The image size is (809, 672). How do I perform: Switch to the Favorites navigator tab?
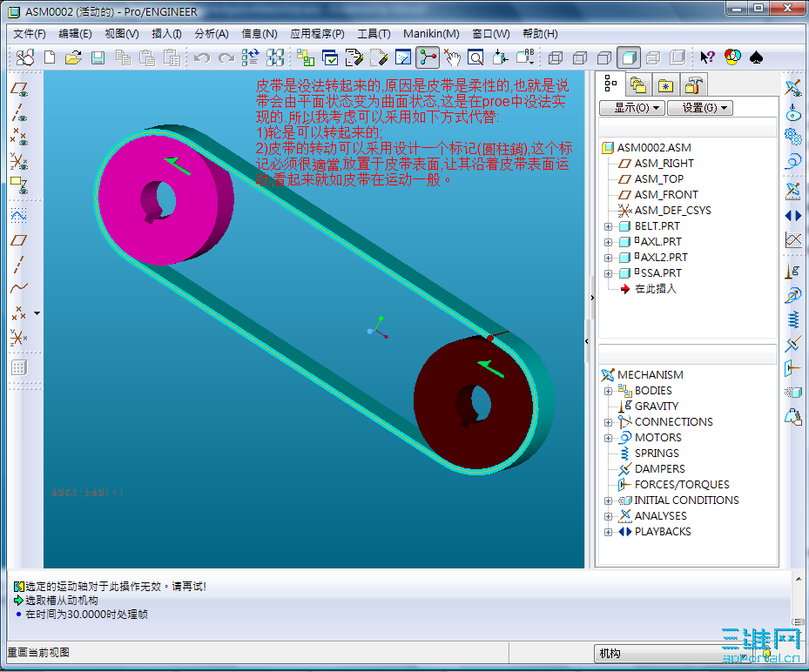click(x=665, y=84)
